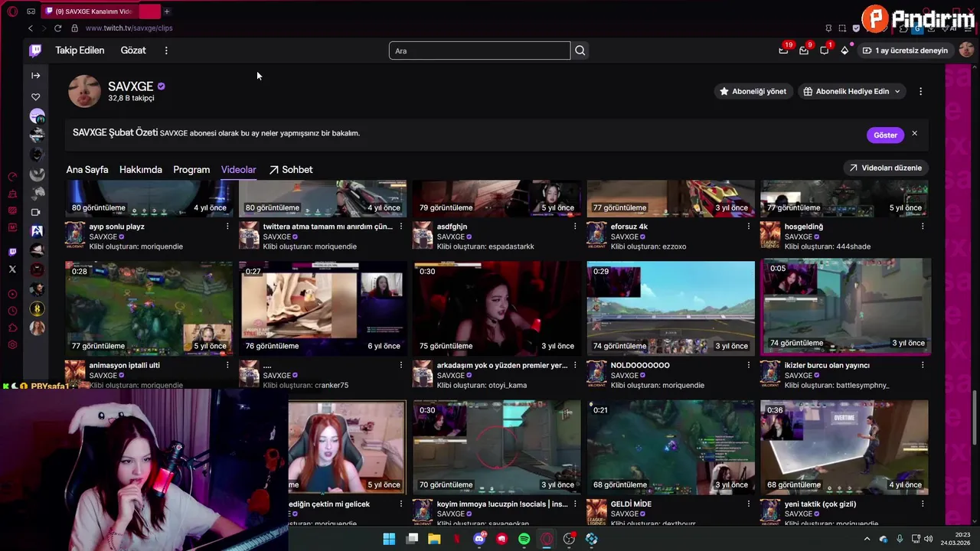980x551 pixels.
Task: Reload the page in the browser toolbar
Action: pyautogui.click(x=57, y=28)
